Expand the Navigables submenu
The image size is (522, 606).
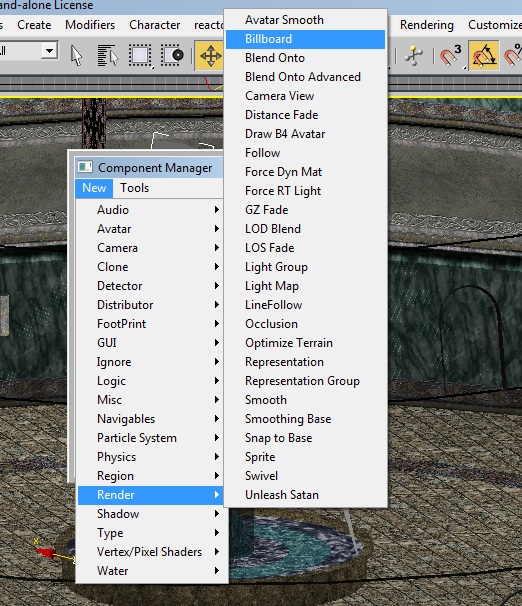click(x=150, y=419)
